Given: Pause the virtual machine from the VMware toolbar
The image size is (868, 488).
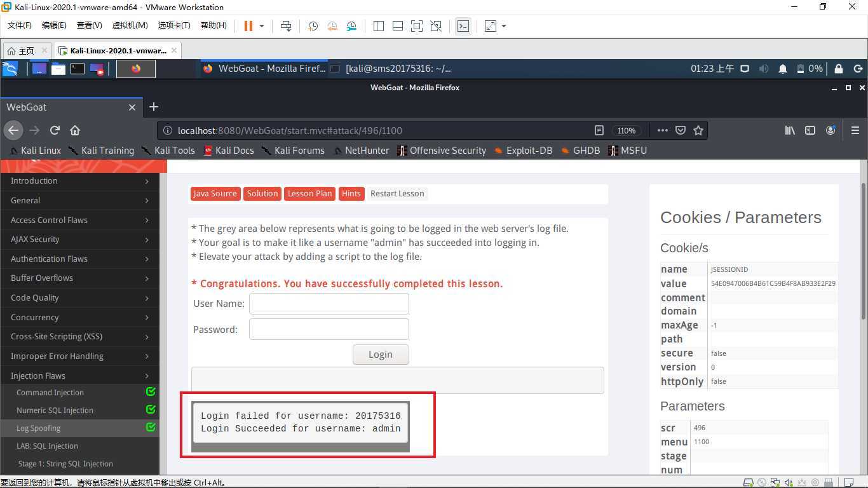Looking at the screenshot, I should pyautogui.click(x=248, y=26).
